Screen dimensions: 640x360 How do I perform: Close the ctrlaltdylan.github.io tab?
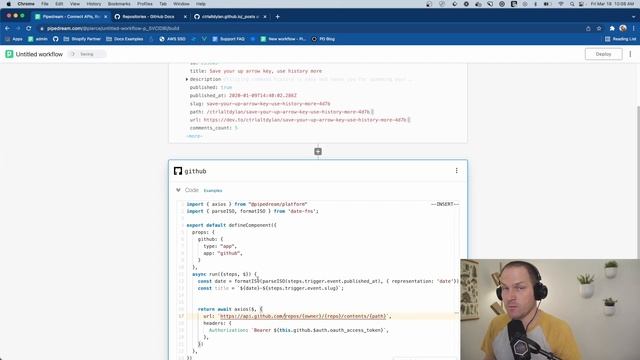(265, 17)
